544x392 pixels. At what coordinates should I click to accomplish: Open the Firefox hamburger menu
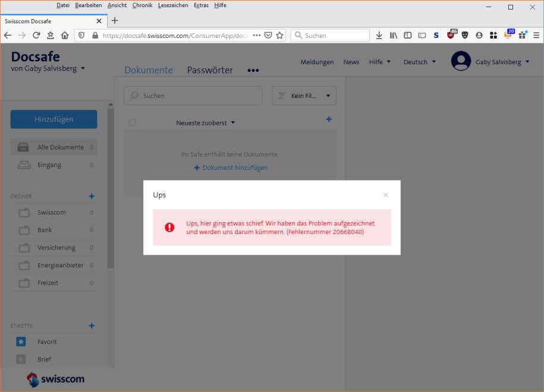point(536,36)
